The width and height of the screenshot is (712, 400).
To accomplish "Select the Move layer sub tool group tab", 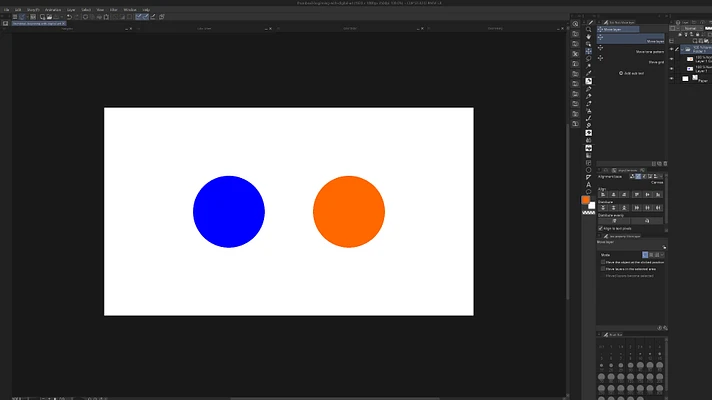I will tap(618, 29).
